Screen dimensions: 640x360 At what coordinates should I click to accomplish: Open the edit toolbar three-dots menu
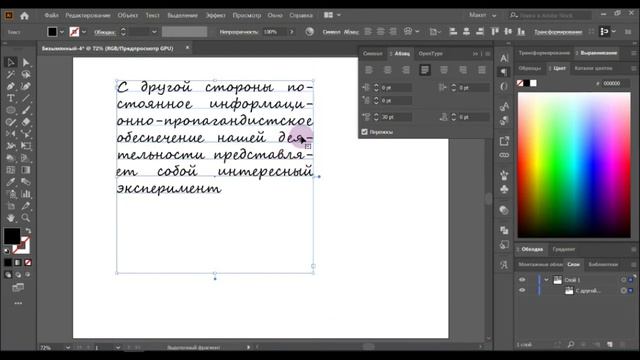pyautogui.click(x=18, y=303)
